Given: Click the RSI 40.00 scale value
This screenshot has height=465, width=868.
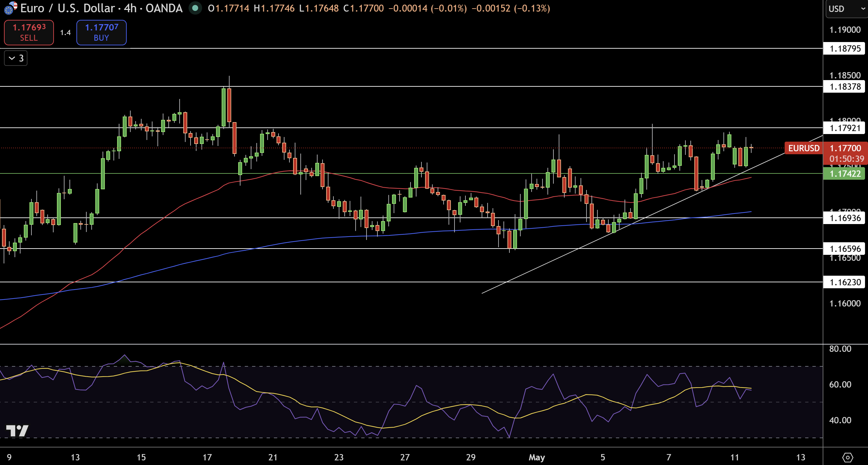Looking at the screenshot, I should [840, 420].
